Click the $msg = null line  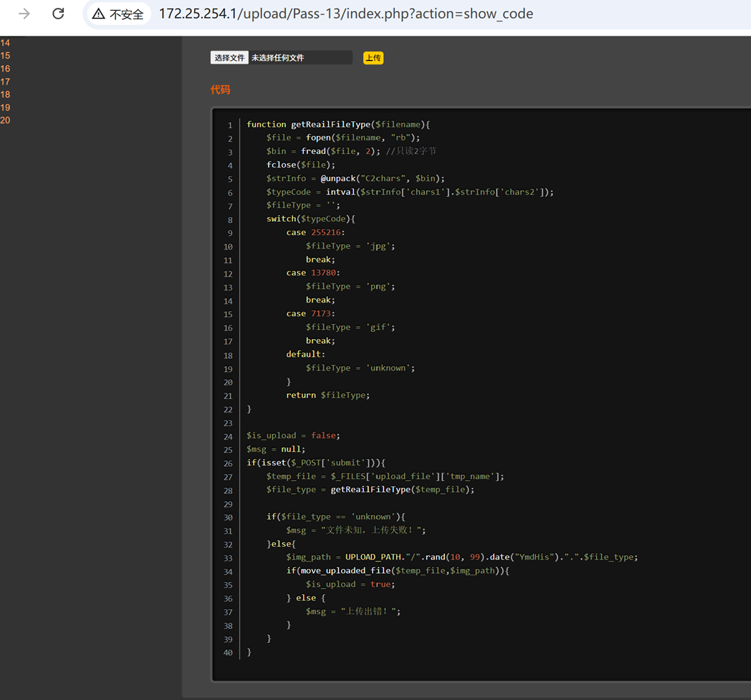[276, 449]
